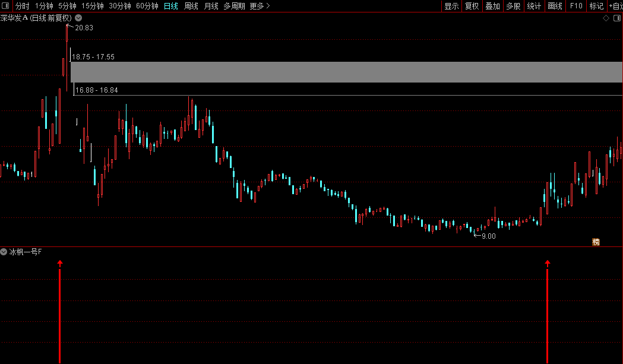Click the 16.88 - 16.84 gap label
This screenshot has width=623, height=364.
point(97,90)
